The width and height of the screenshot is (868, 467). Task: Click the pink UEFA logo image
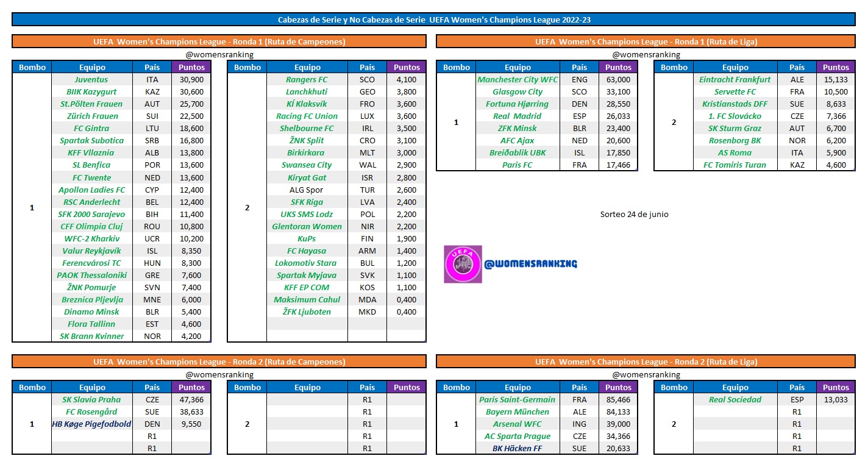(x=463, y=264)
